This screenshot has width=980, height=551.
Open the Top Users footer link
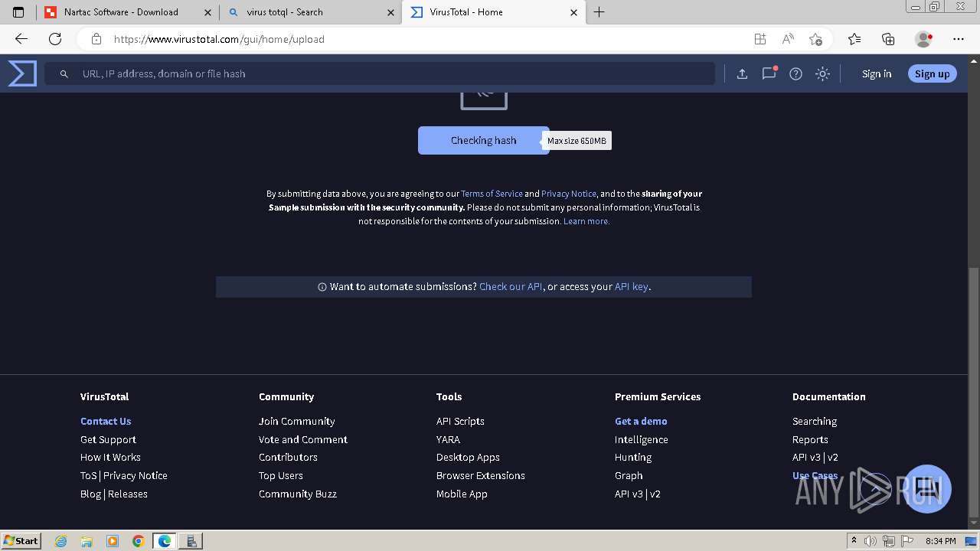pyautogui.click(x=281, y=476)
